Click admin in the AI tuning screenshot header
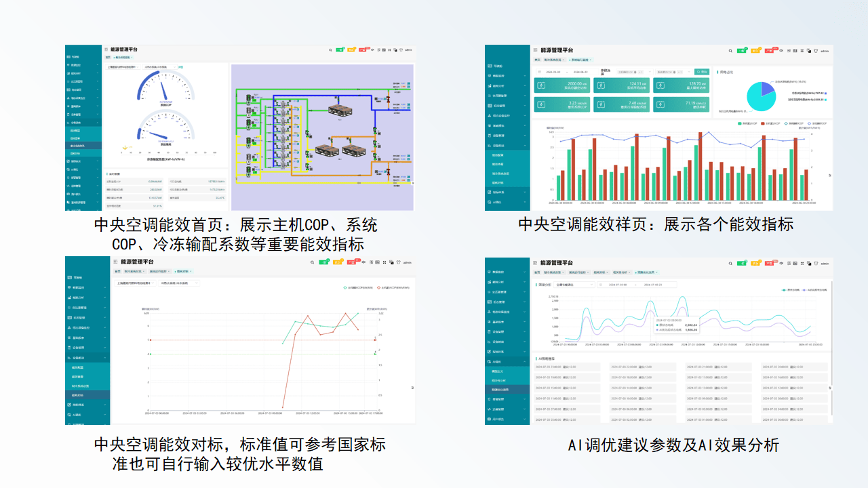This screenshot has width=868, height=488. [x=825, y=264]
